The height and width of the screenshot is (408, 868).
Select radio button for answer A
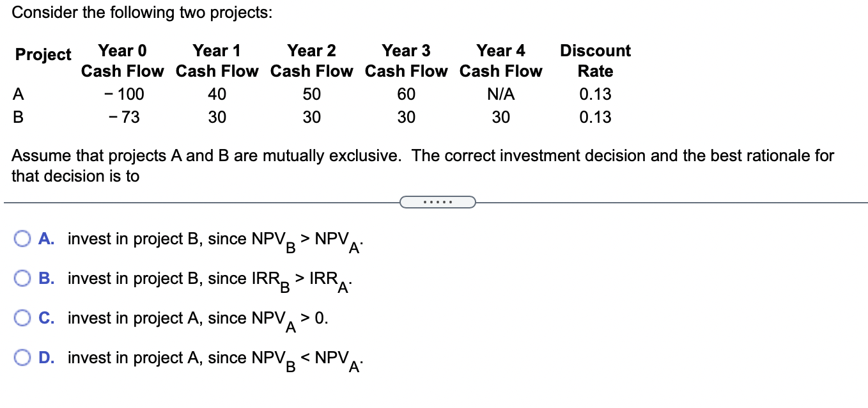23,240
